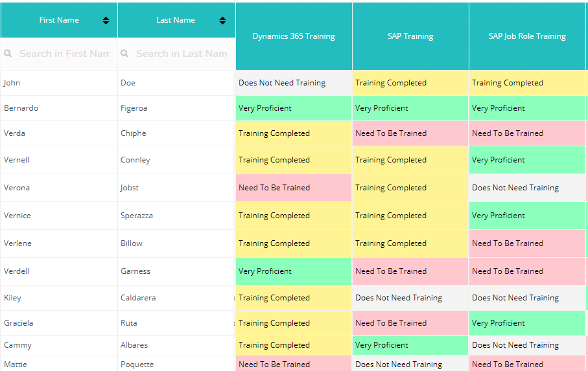
Task: Click Verona's Does Not Need Training cell
Action: pyautogui.click(x=527, y=188)
